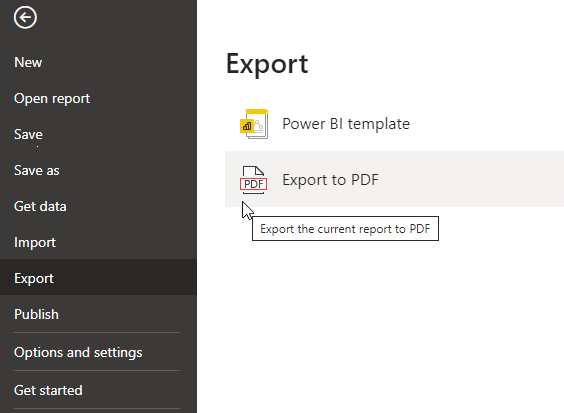Click the Export to PDF text label
The width and height of the screenshot is (564, 413).
coord(330,180)
